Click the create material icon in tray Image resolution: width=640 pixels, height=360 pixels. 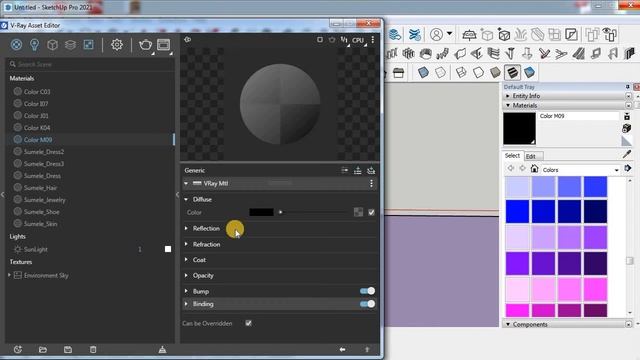tap(627, 128)
